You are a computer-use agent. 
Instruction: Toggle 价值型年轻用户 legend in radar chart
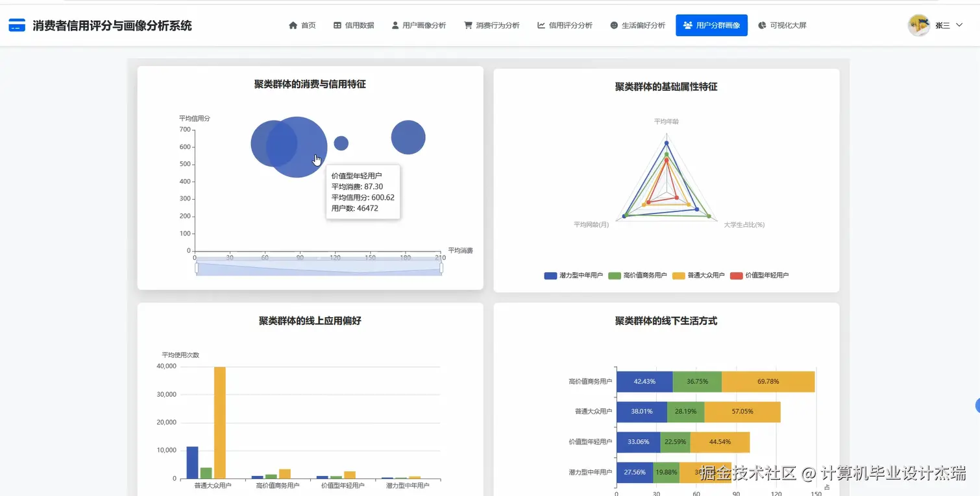click(x=759, y=276)
